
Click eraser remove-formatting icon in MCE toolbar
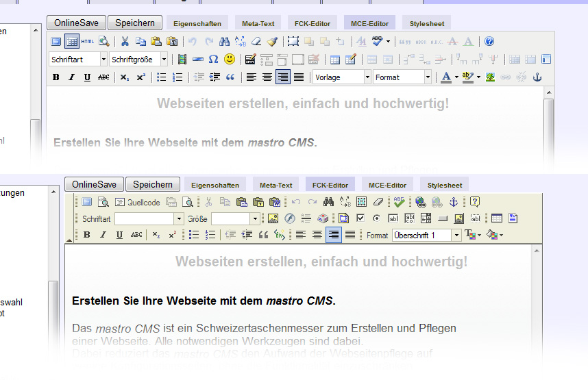click(256, 41)
